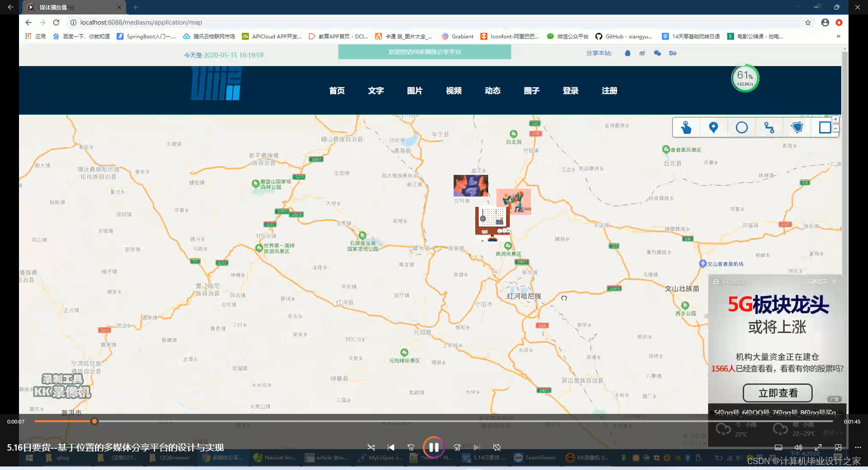The width and height of the screenshot is (868, 470).
Task: Open the GitHub - xiangyu bookmark
Action: [x=624, y=36]
